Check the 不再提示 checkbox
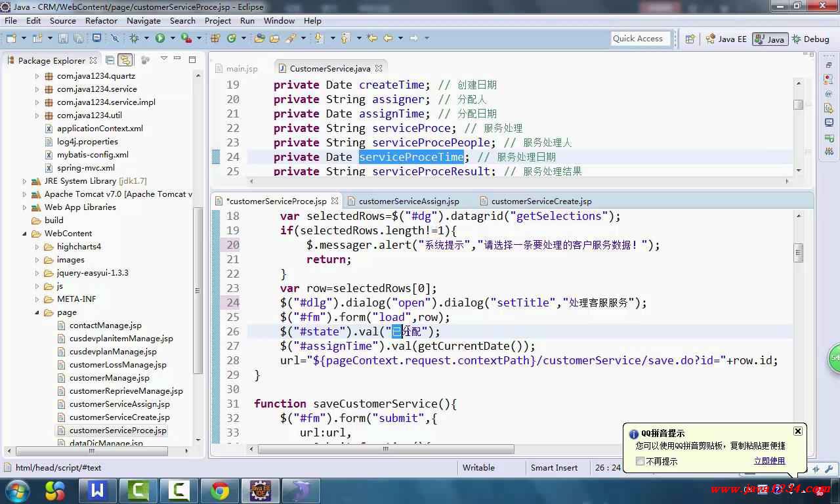This screenshot has height=504, width=840. [640, 461]
